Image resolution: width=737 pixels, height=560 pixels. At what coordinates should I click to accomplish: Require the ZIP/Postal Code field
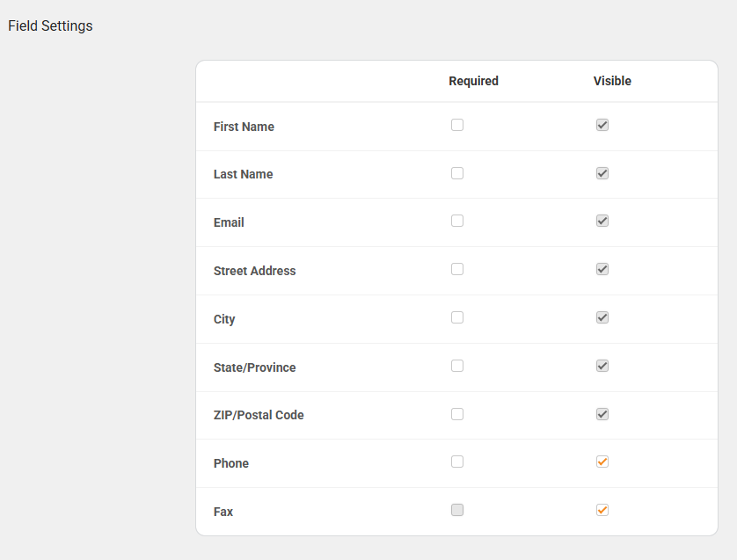click(457, 414)
